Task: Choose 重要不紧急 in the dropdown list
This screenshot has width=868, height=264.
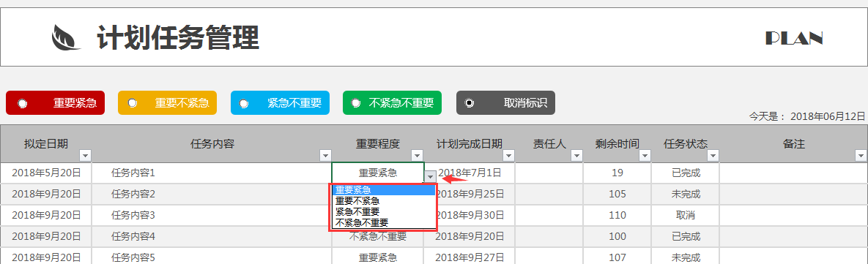Action: (x=383, y=201)
